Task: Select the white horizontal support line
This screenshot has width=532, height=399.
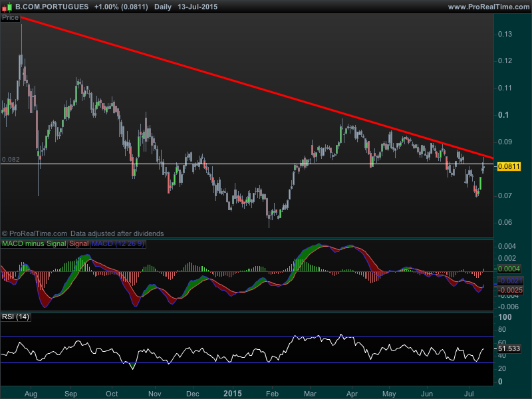Action: pyautogui.click(x=266, y=164)
